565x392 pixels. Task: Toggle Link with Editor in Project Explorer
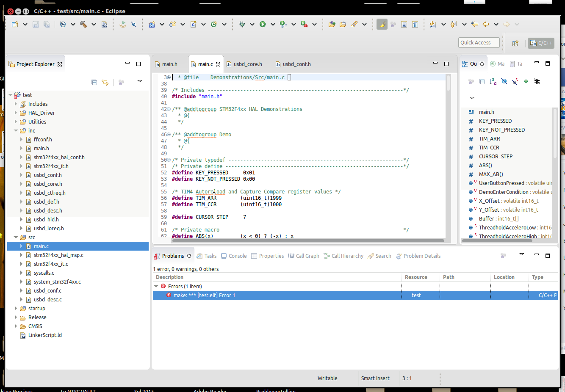pos(105,82)
